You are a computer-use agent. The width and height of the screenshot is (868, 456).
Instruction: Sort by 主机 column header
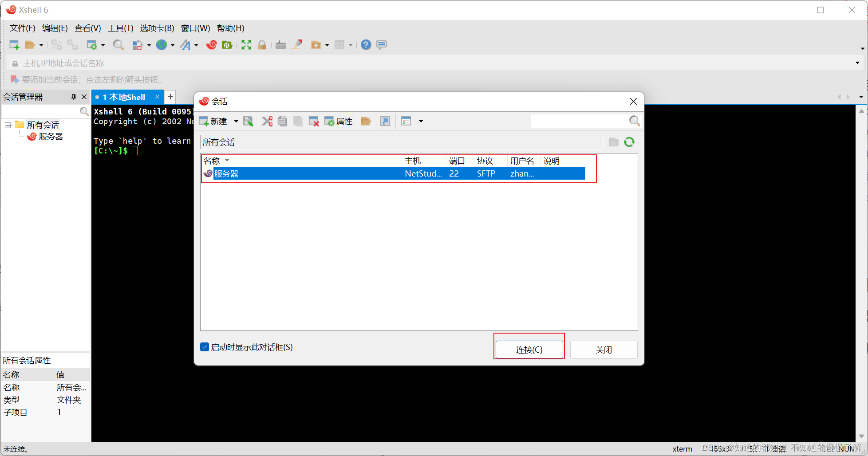tap(424, 161)
